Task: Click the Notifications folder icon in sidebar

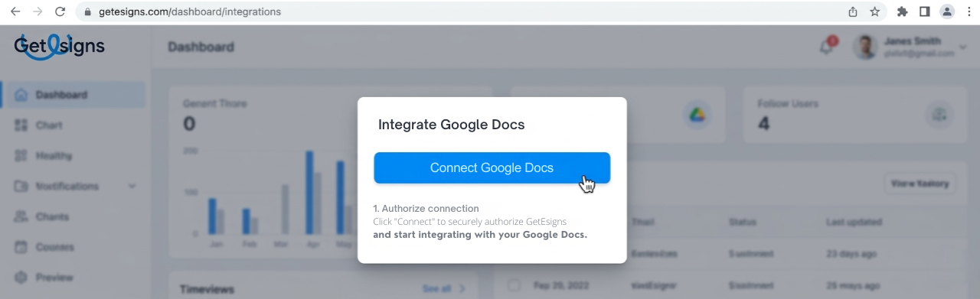Action: (21, 186)
